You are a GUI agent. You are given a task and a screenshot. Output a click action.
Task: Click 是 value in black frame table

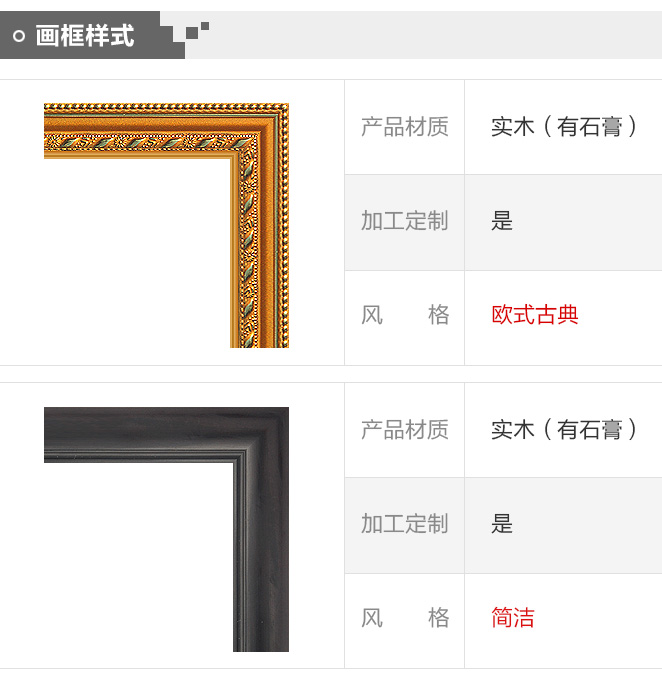coord(502,524)
